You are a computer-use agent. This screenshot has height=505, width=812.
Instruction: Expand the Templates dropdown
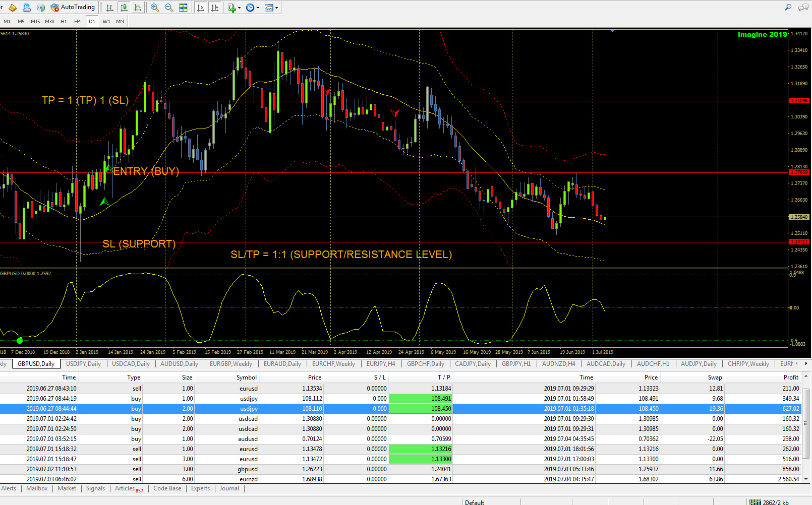276,8
